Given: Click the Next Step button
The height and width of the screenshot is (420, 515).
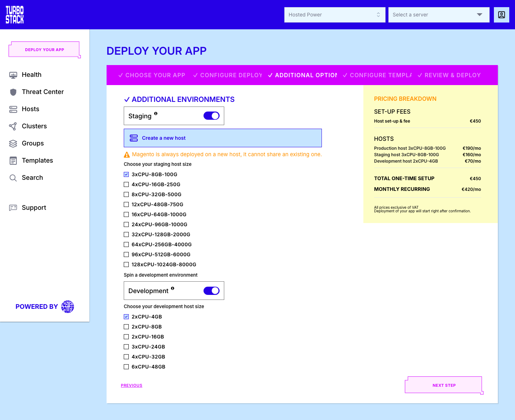Looking at the screenshot, I should [444, 385].
